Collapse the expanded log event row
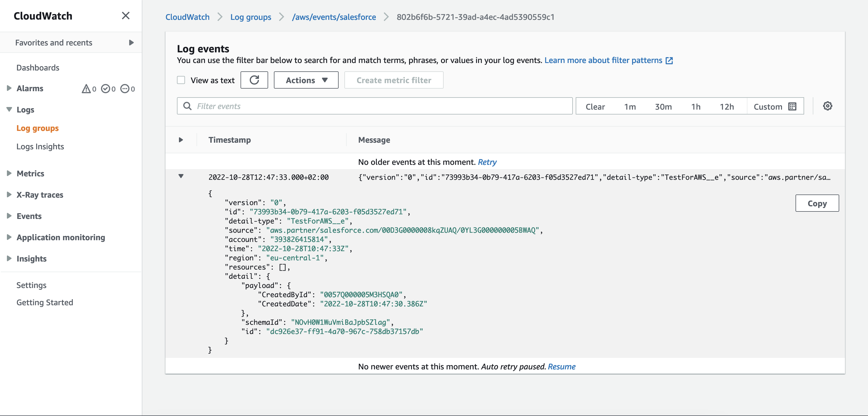Screen dimensions: 868x416 tap(181, 177)
